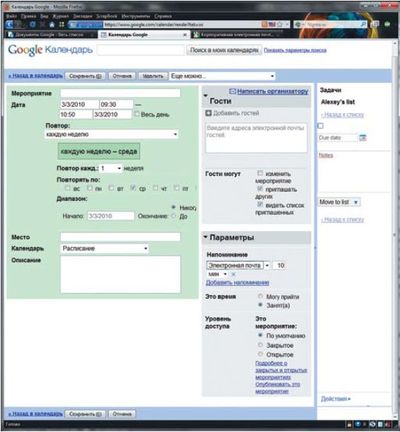Open the Инструменты menu
This screenshot has width=400, height=432.
pyautogui.click(x=136, y=16)
